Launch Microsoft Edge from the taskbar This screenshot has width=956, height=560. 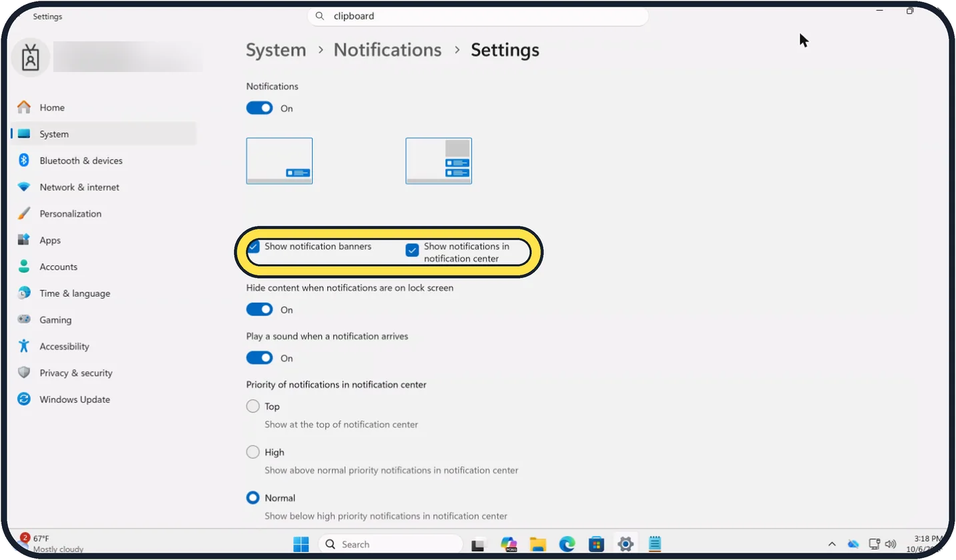click(567, 544)
